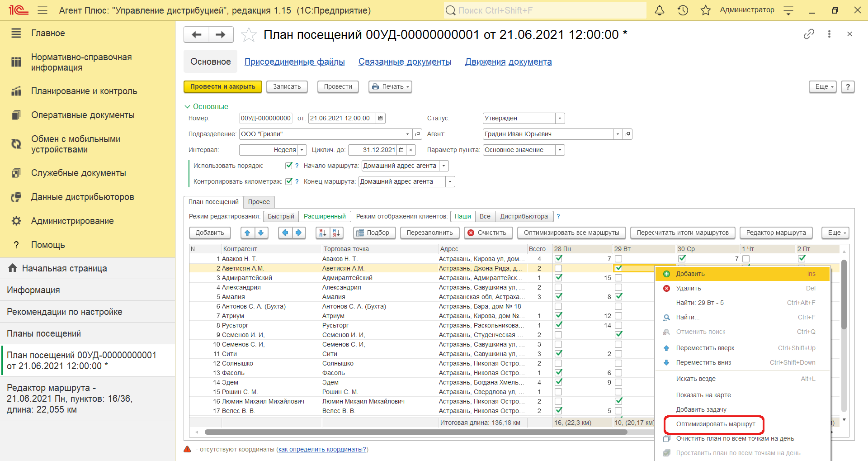Click the search field Поиск Ctrl+Shift+F
This screenshot has width=868, height=461.
[545, 10]
